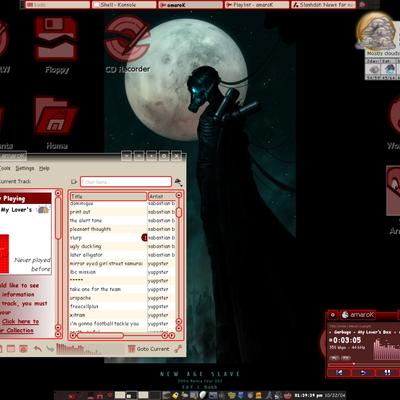Screen dimensions: 400x400
Task: Select 'i'm gonna football tackle you' row
Action: pyautogui.click(x=122, y=324)
